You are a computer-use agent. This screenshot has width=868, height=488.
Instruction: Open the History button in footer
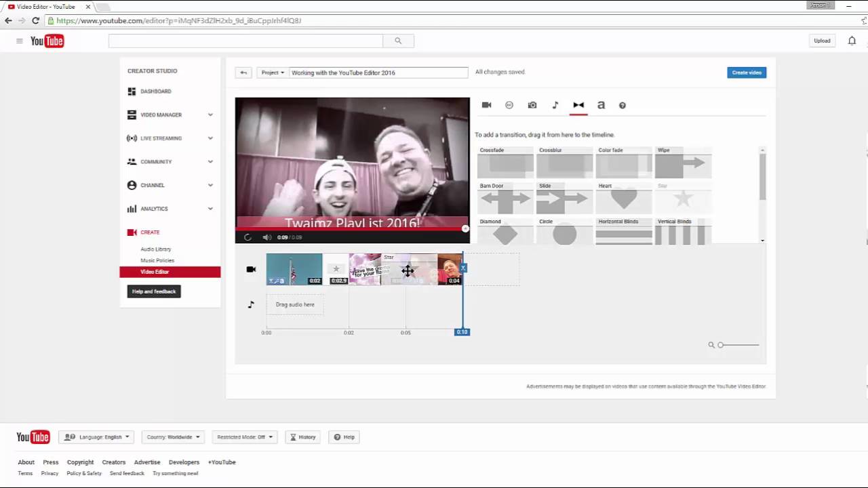[x=303, y=437]
